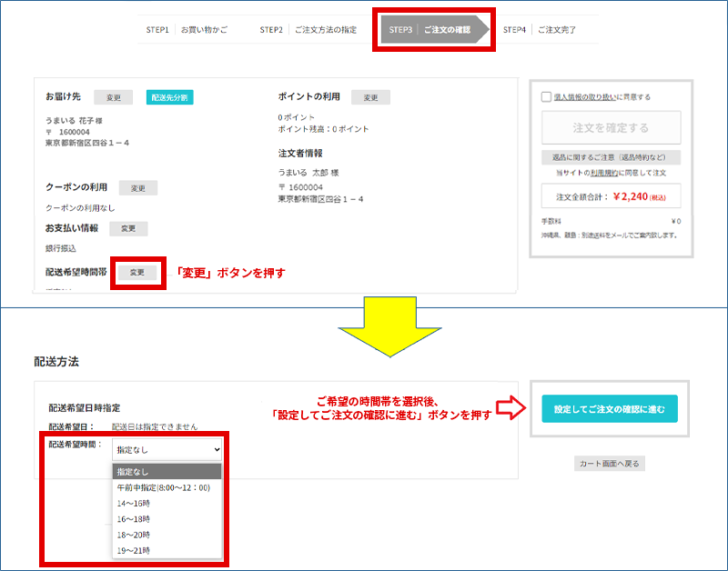Click 変更 next to 配送希望時間帯

click(138, 271)
